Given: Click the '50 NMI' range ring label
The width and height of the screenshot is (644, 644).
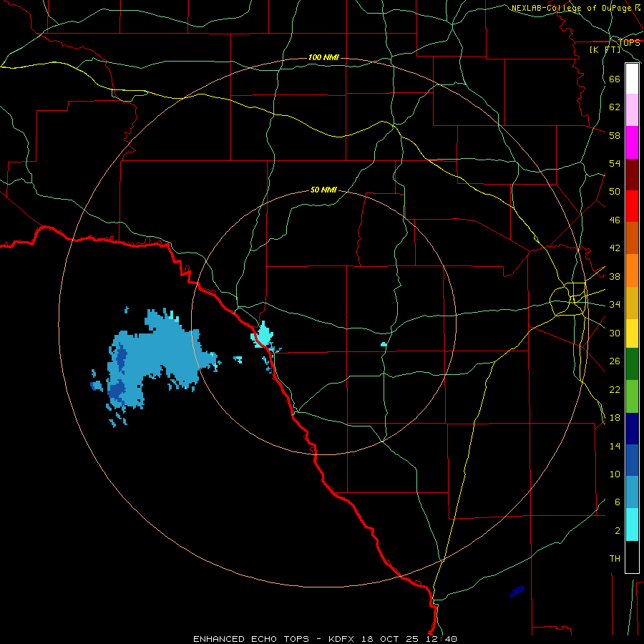Looking at the screenshot, I should tap(323, 190).
